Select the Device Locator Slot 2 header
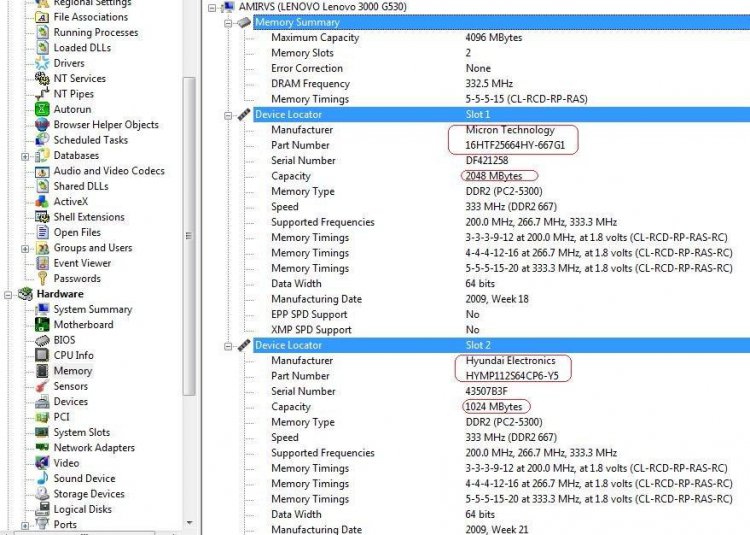 [501, 345]
